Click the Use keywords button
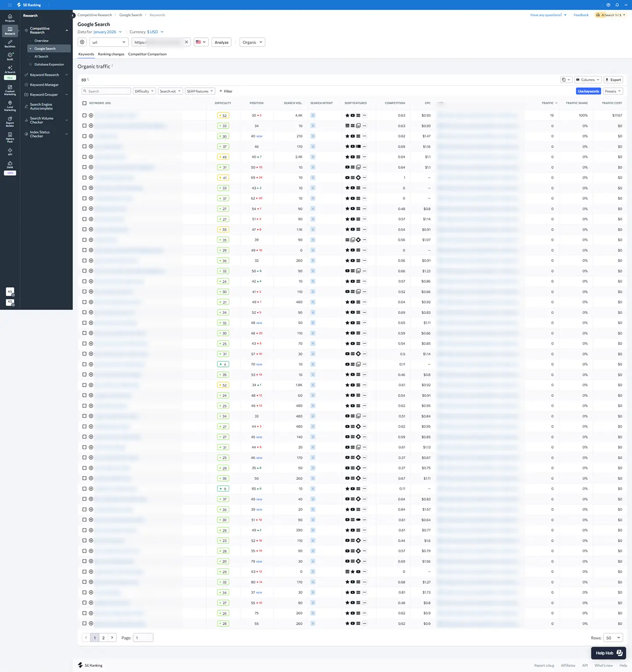Screen dimensions: 632x672 [x=588, y=91]
